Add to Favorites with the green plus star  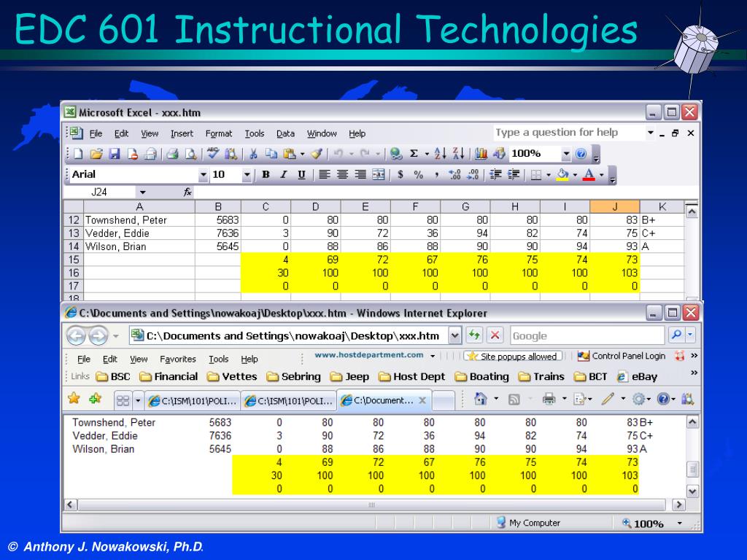tap(96, 399)
